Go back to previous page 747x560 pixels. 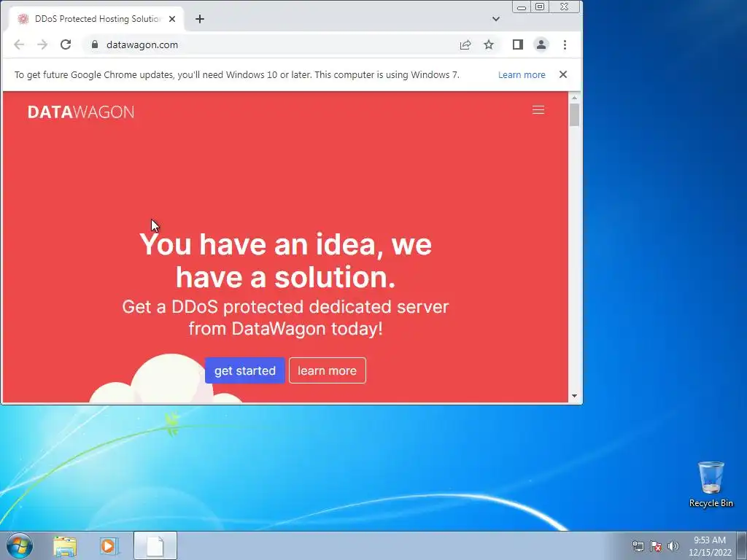tap(19, 44)
